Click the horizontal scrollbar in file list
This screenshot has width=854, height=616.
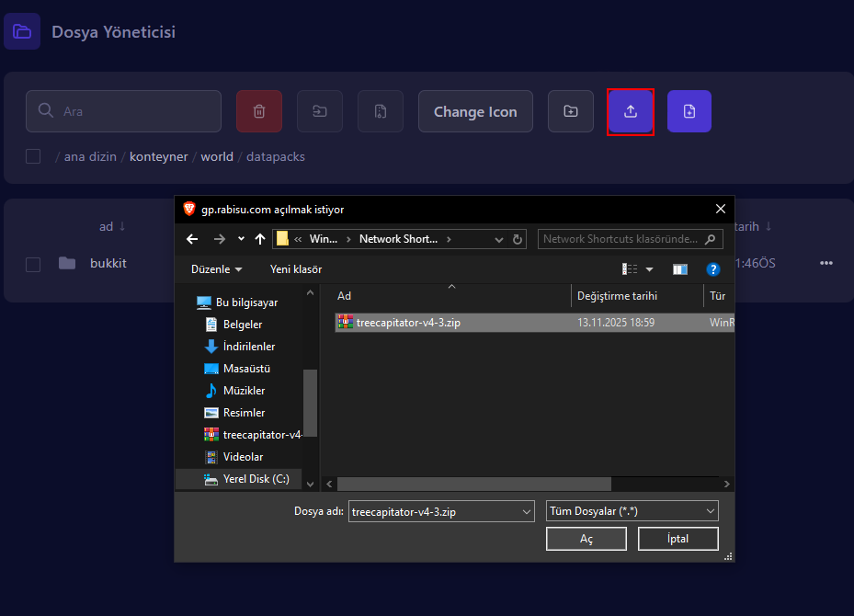[474, 484]
